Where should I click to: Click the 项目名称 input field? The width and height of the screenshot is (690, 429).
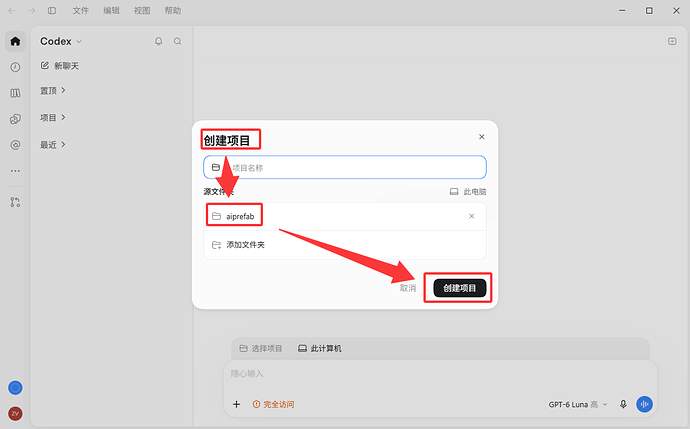[345, 167]
